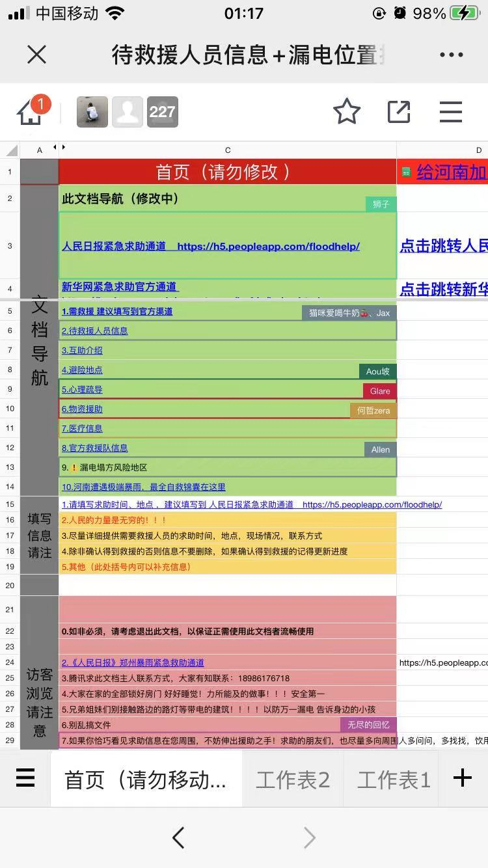This screenshot has height=868, width=488.
Task: Tap the Allen collaborator tag
Action: 381,450
